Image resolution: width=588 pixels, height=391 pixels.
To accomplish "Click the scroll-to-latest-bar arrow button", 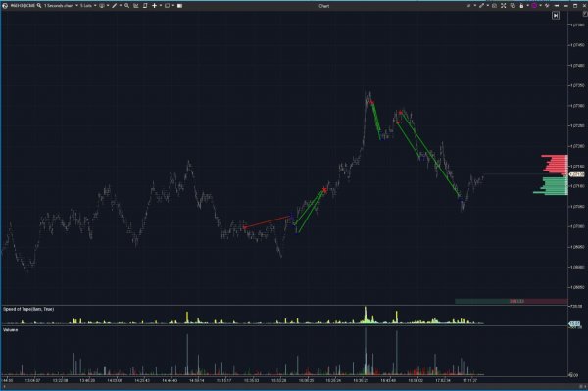I will 556,15.
